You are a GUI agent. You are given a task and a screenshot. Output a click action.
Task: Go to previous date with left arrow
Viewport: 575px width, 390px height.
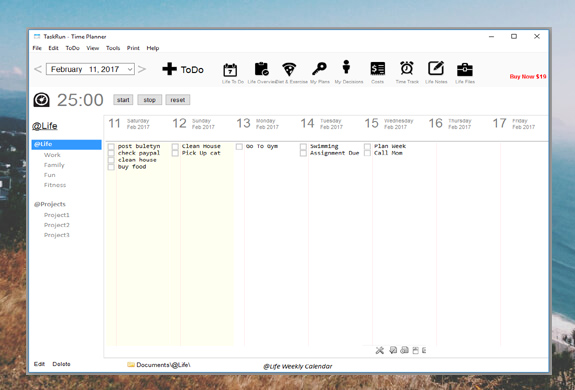[x=38, y=69]
